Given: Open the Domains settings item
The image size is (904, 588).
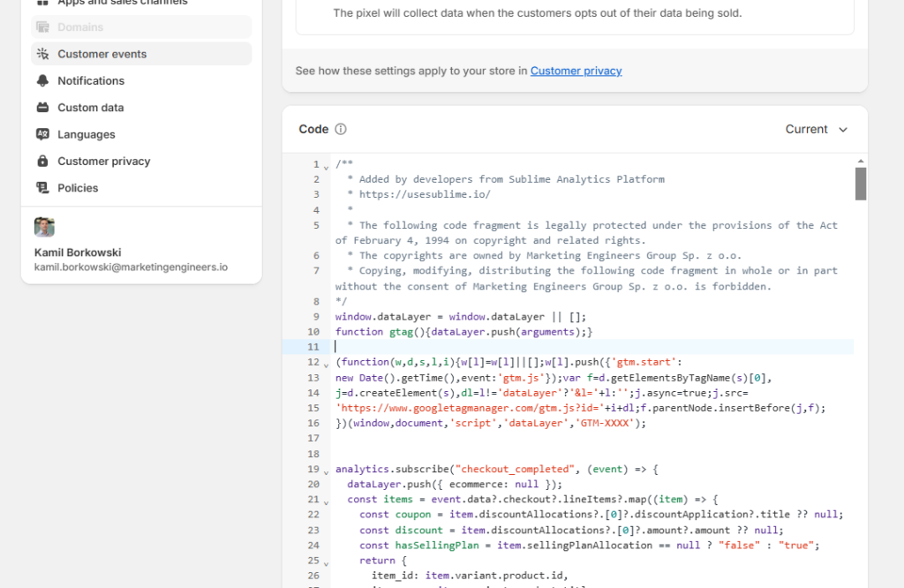Looking at the screenshot, I should click(80, 27).
